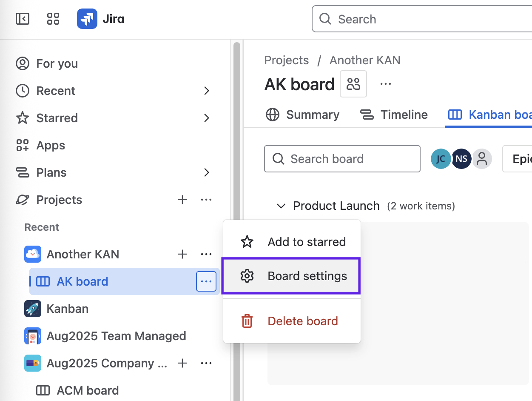
Task: Open the Kanban rocket project icon
Action: tap(33, 309)
